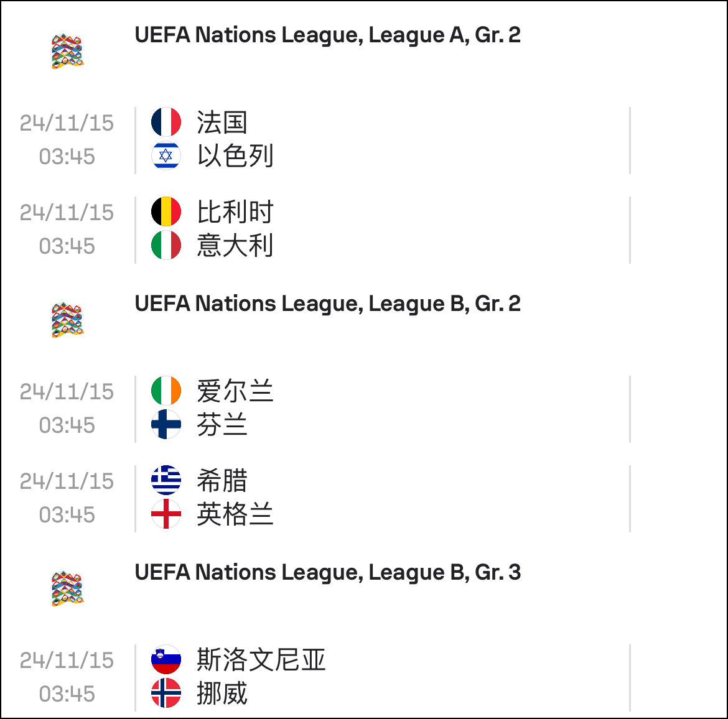The height and width of the screenshot is (719, 728).
Task: Click the England flag icon
Action: click(x=166, y=514)
